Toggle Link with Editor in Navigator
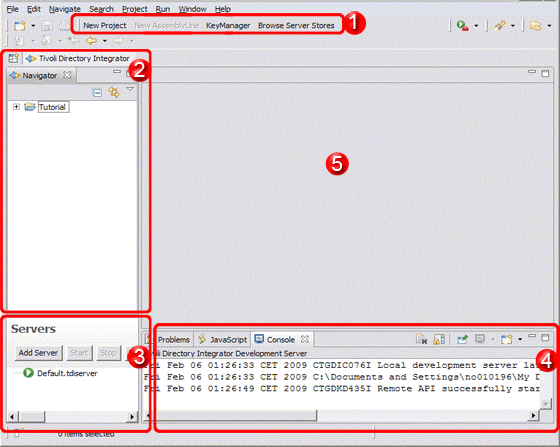560x447 pixels. (114, 92)
